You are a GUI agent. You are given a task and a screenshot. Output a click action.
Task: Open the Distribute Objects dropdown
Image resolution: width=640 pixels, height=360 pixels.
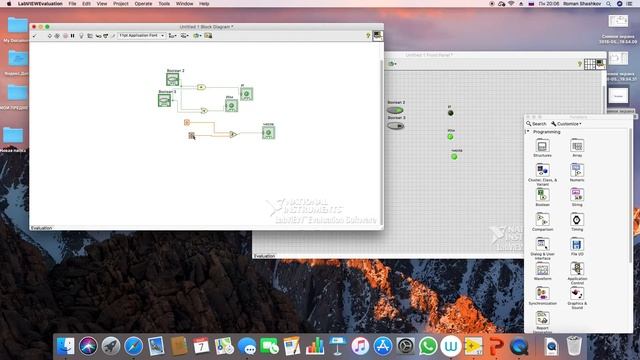pyautogui.click(x=185, y=36)
